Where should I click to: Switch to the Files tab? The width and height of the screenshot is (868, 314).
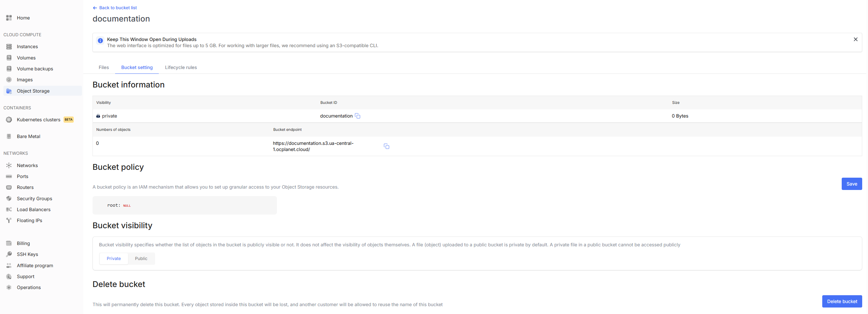point(104,67)
